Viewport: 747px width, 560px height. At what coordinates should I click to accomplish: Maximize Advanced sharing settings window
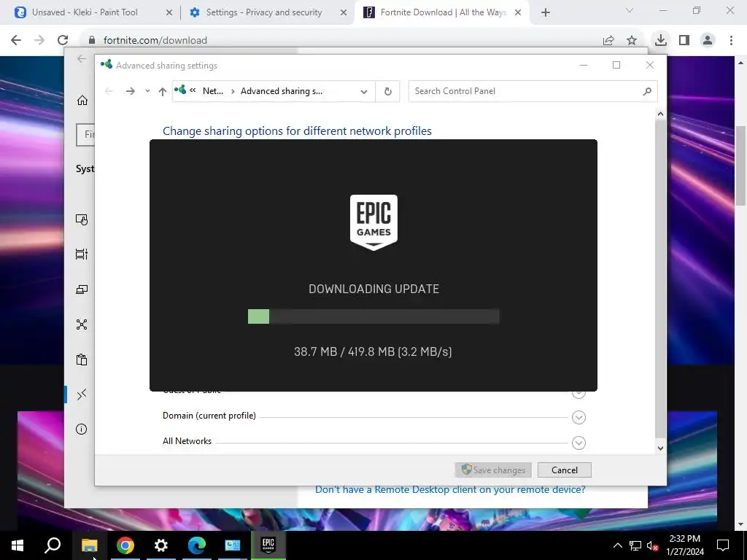pos(616,65)
